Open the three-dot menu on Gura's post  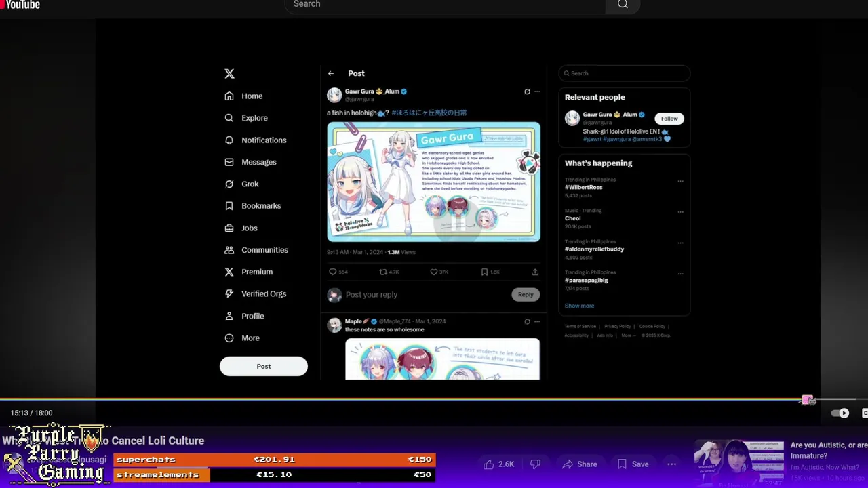537,91
